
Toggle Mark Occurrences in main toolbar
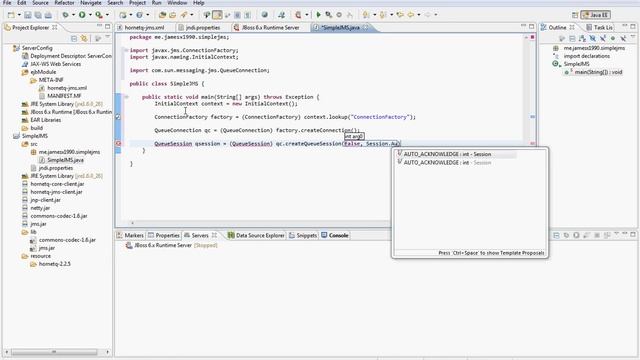tap(217, 15)
